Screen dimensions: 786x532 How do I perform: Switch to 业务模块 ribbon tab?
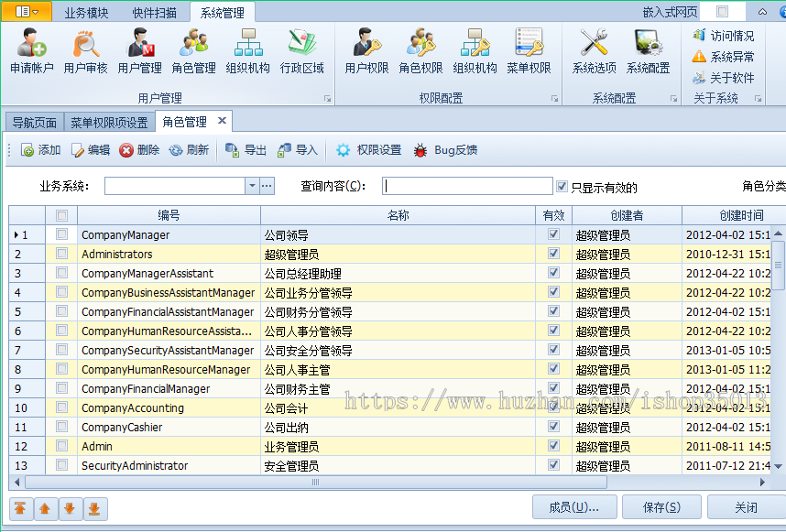pos(86,13)
